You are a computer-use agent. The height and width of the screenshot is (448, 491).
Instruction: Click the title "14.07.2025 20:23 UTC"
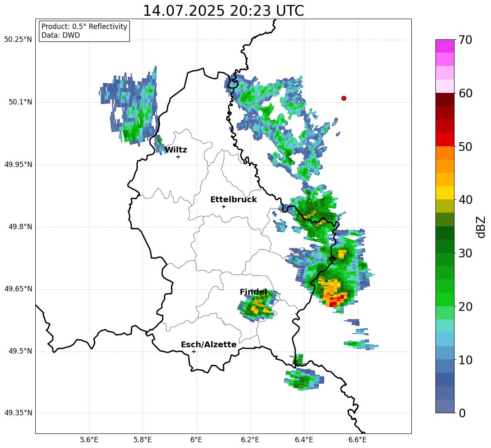pyautogui.click(x=223, y=11)
